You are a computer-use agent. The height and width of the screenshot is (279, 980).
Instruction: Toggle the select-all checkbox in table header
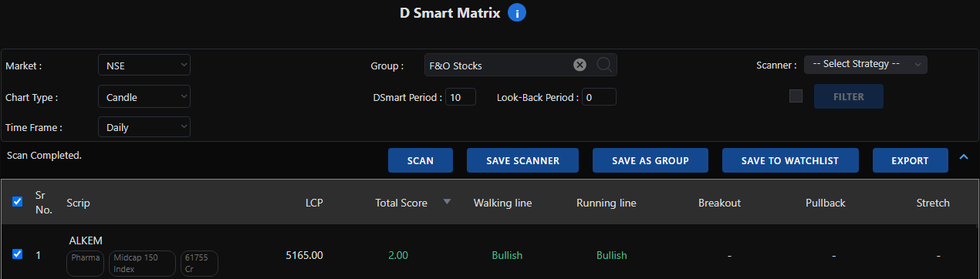point(18,202)
